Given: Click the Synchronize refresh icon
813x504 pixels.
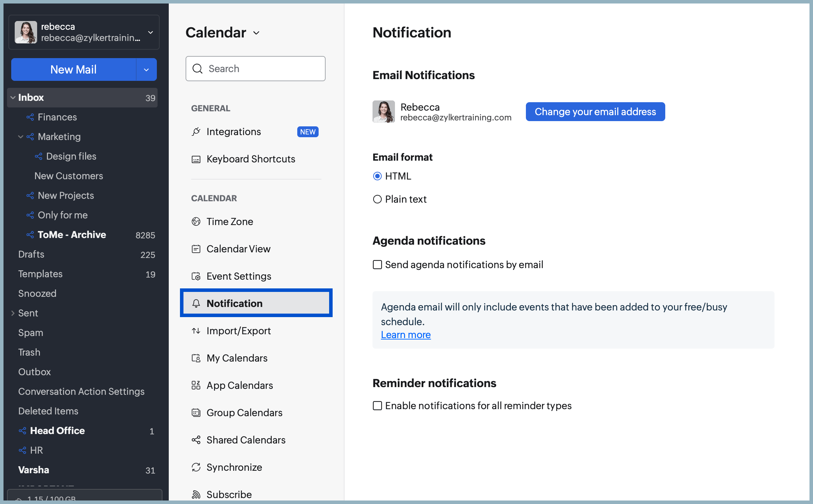Looking at the screenshot, I should (196, 467).
